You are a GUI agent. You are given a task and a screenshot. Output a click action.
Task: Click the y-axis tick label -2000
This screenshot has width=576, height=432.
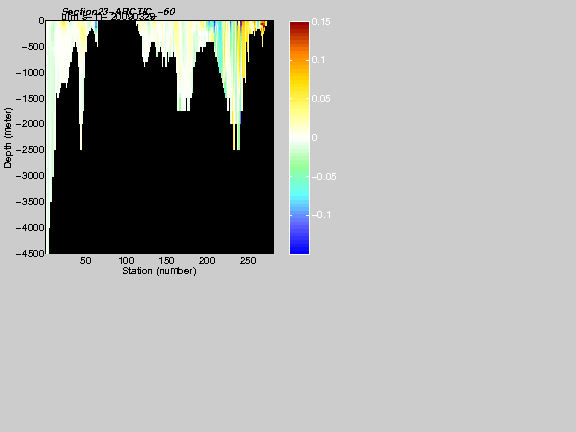click(30, 124)
